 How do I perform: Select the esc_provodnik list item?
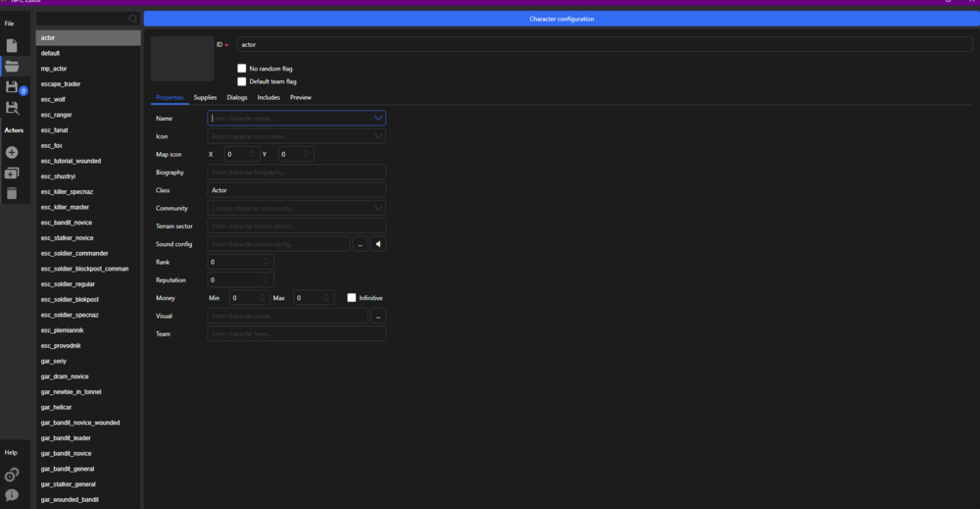[x=88, y=345]
